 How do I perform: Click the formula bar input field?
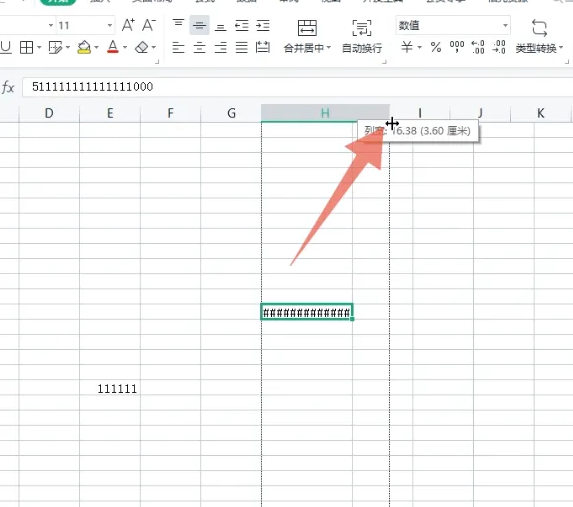[297, 87]
